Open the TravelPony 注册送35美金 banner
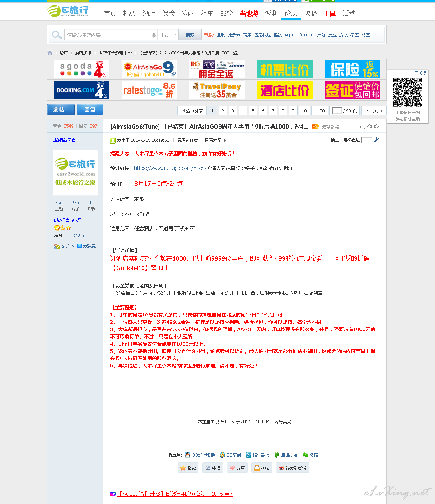435x504 pixels. [x=217, y=90]
